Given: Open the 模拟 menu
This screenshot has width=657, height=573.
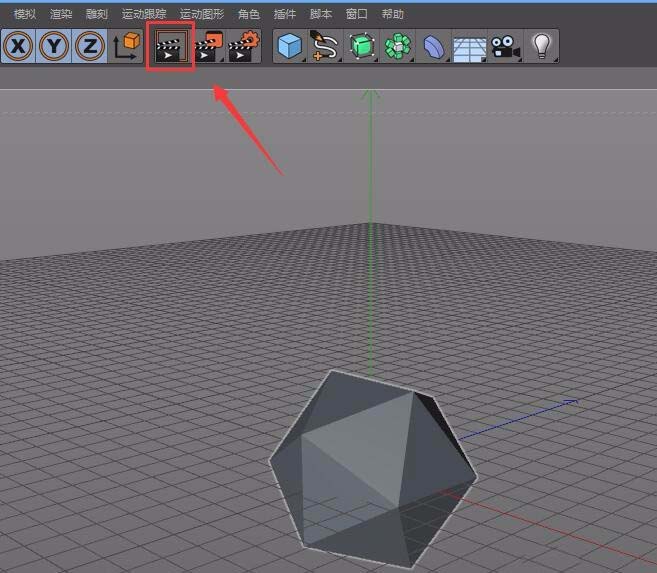Looking at the screenshot, I should pyautogui.click(x=25, y=14).
